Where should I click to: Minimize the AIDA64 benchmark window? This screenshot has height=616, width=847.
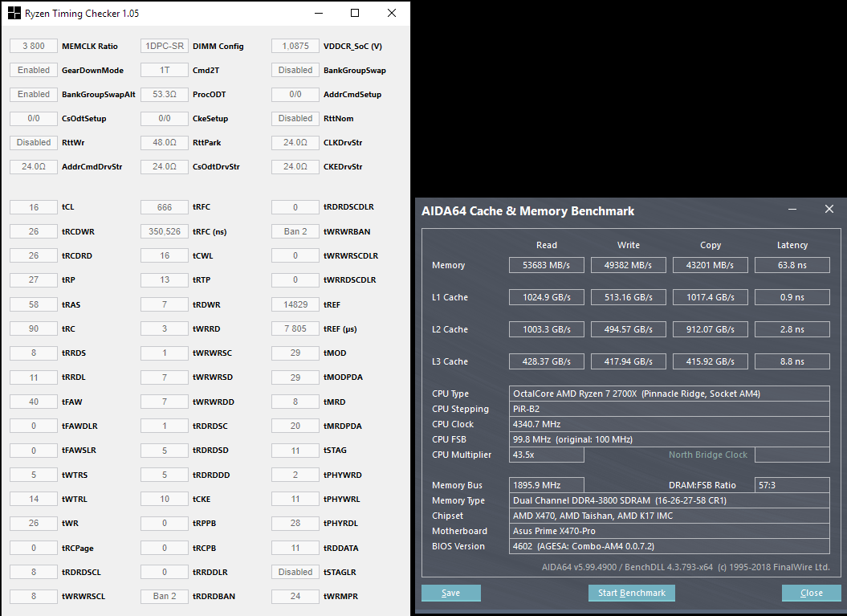pyautogui.click(x=792, y=209)
